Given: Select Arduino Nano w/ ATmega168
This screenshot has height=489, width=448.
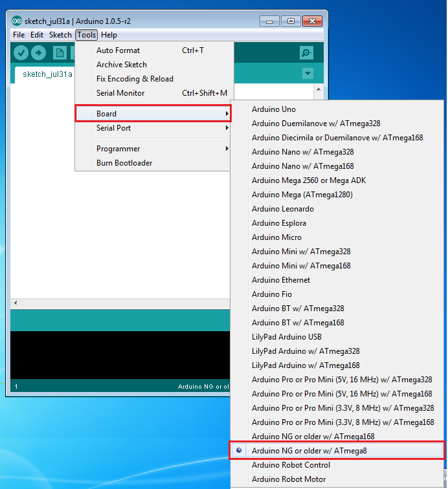Looking at the screenshot, I should [x=337, y=166].
